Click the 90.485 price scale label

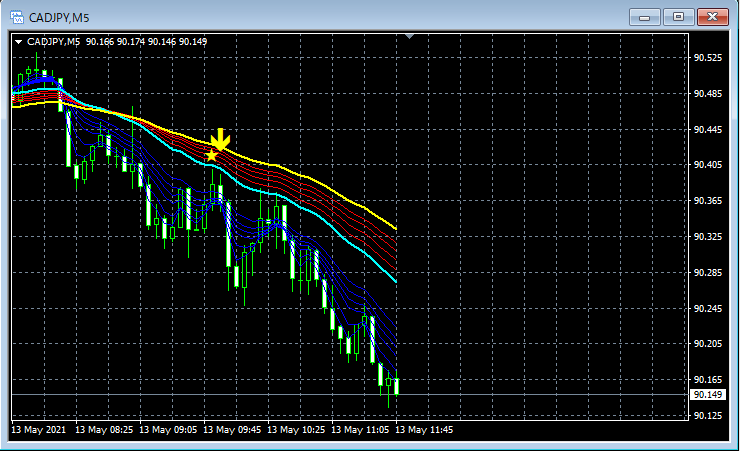[707, 94]
